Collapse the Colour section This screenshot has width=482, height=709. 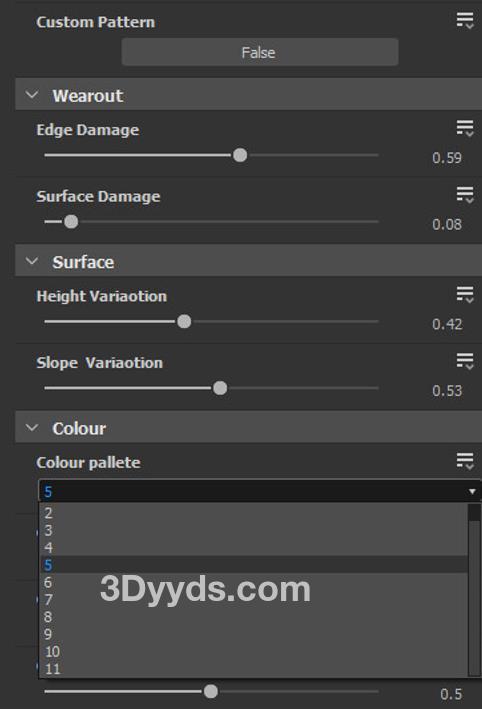32,428
